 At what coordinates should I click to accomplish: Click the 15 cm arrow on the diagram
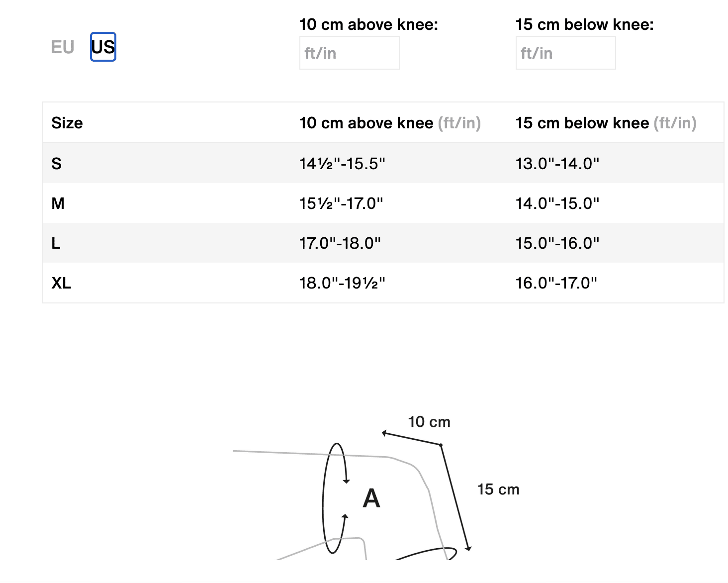pos(455,498)
